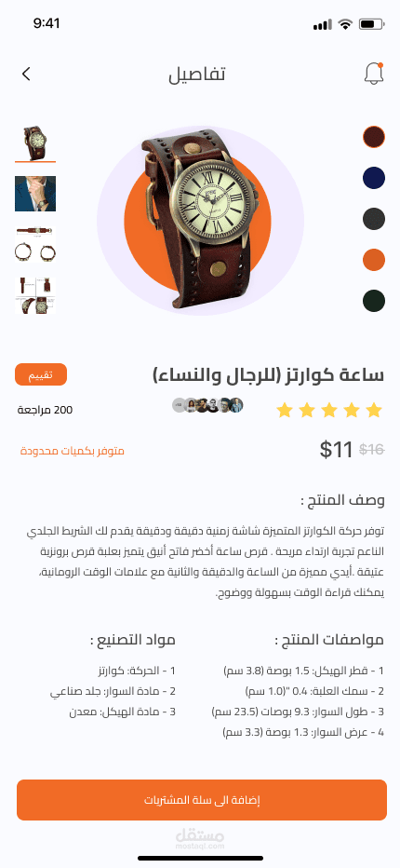This screenshot has height=868, width=400.
Task: Open notifications via the bell icon
Action: pos(374,74)
